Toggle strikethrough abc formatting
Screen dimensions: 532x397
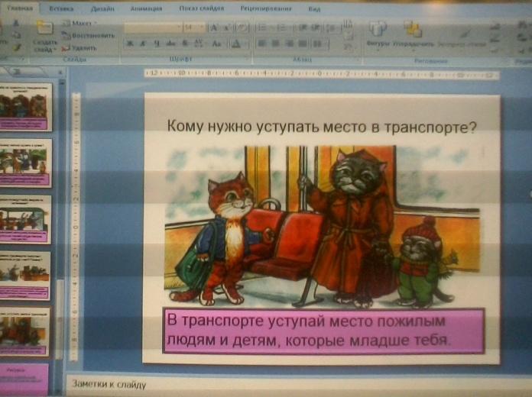pyautogui.click(x=170, y=44)
